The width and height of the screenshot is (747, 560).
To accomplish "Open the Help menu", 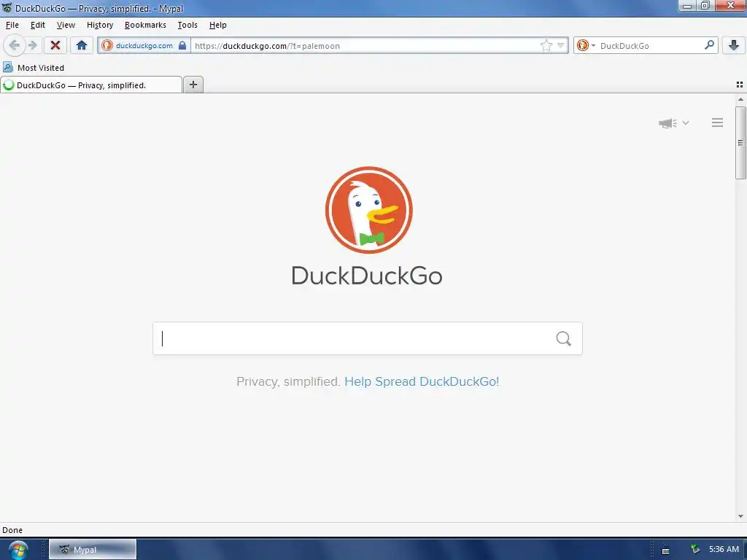I will click(x=217, y=25).
